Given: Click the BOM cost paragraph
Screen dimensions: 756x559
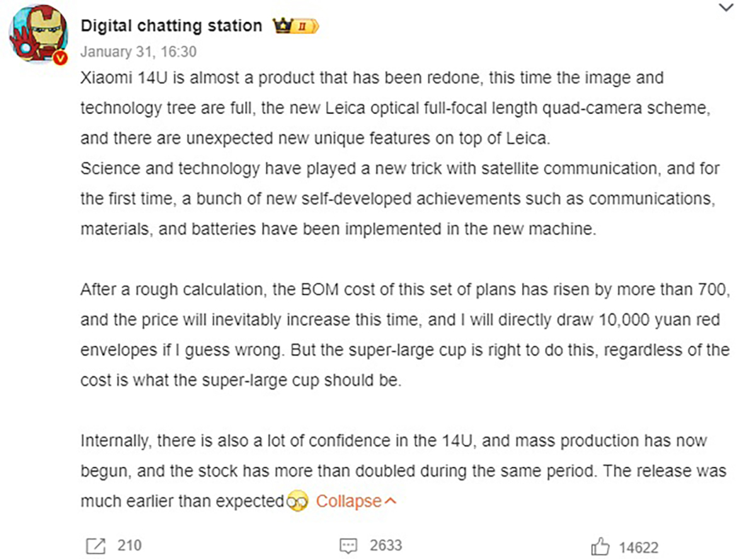Looking at the screenshot, I should coord(404,335).
